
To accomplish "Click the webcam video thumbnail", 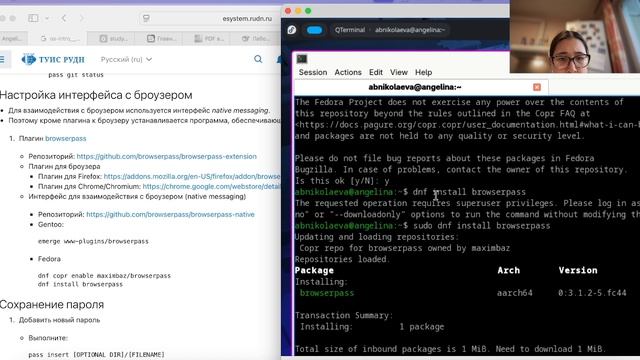I will pos(575,36).
